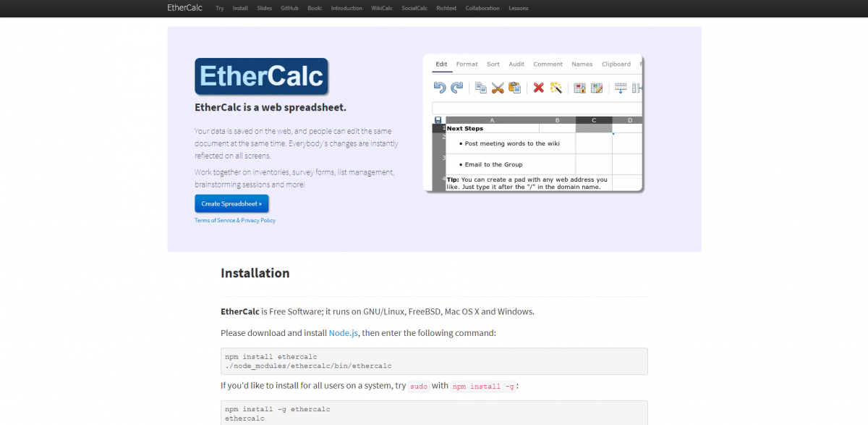Click the scissors cut icon

click(498, 88)
